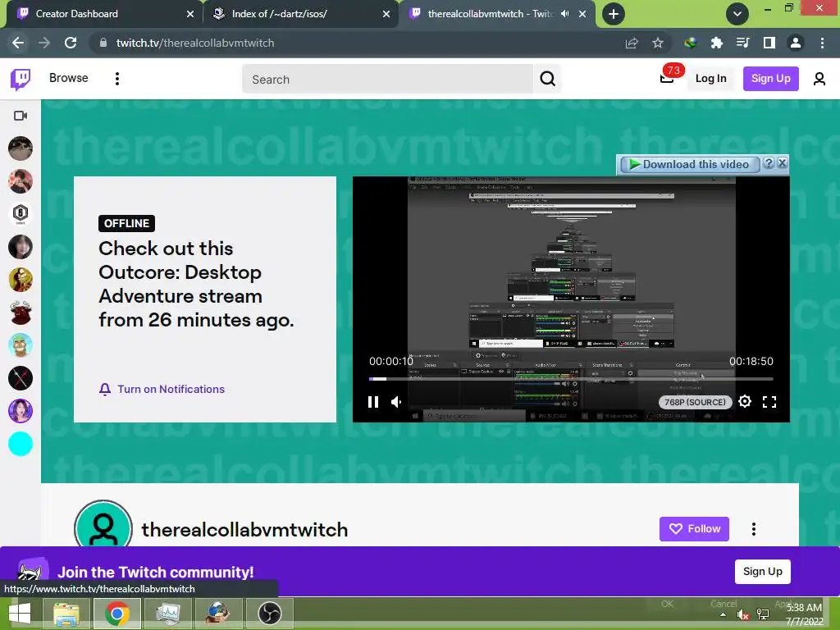Click the muted volume tray icon
The image size is (840, 630).
point(742,614)
